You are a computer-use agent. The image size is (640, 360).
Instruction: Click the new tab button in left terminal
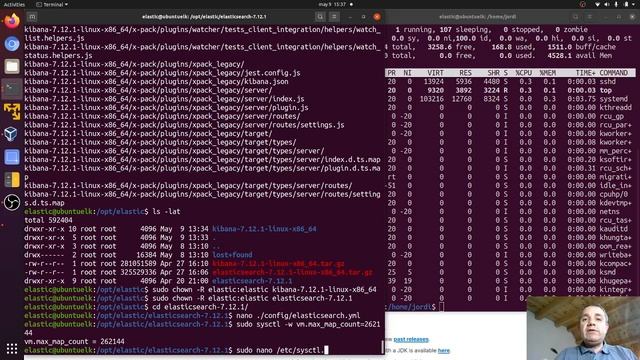pos(32,17)
